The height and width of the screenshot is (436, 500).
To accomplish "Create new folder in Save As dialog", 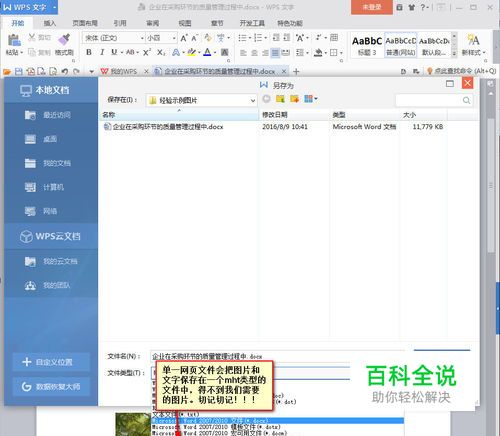I will [294, 99].
